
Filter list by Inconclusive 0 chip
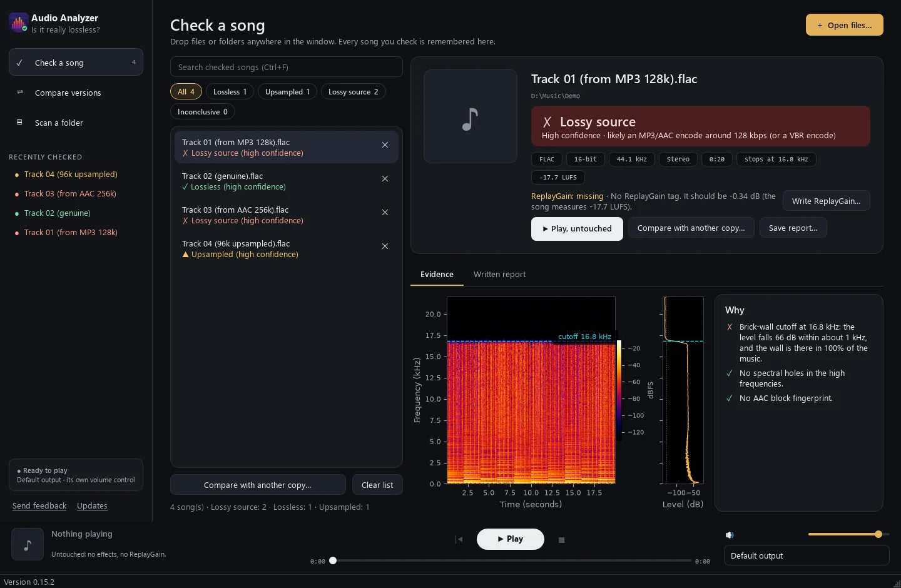coord(202,112)
